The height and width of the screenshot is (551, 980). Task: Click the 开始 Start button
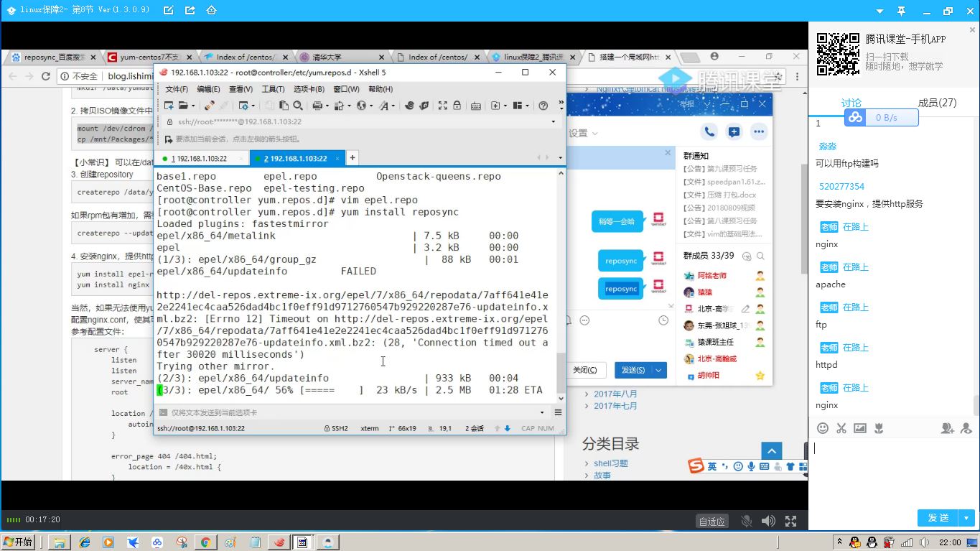(x=19, y=542)
